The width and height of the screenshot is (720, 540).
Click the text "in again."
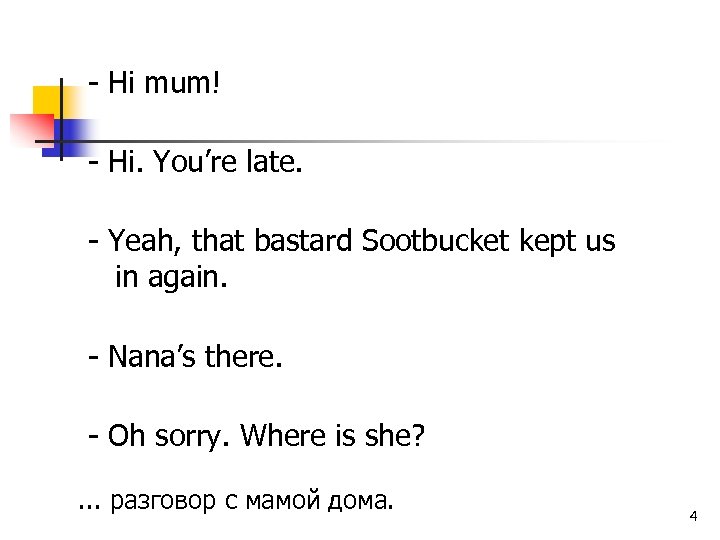pos(172,276)
